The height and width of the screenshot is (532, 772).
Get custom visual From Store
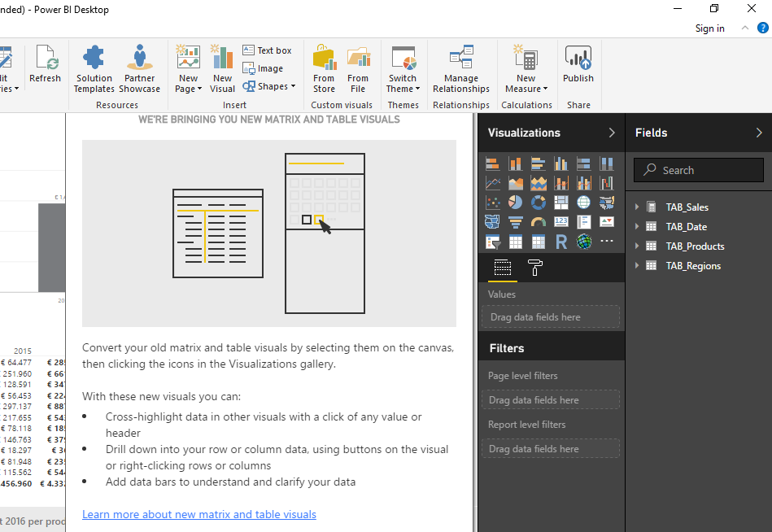coord(324,69)
